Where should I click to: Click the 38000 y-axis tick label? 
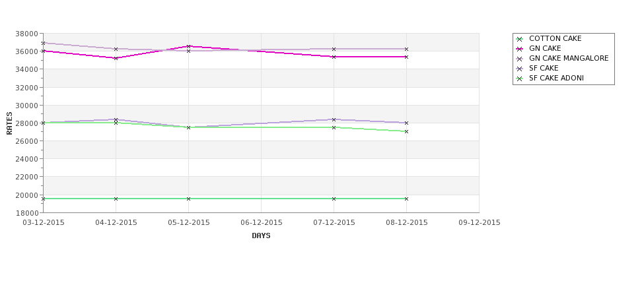(x=26, y=34)
